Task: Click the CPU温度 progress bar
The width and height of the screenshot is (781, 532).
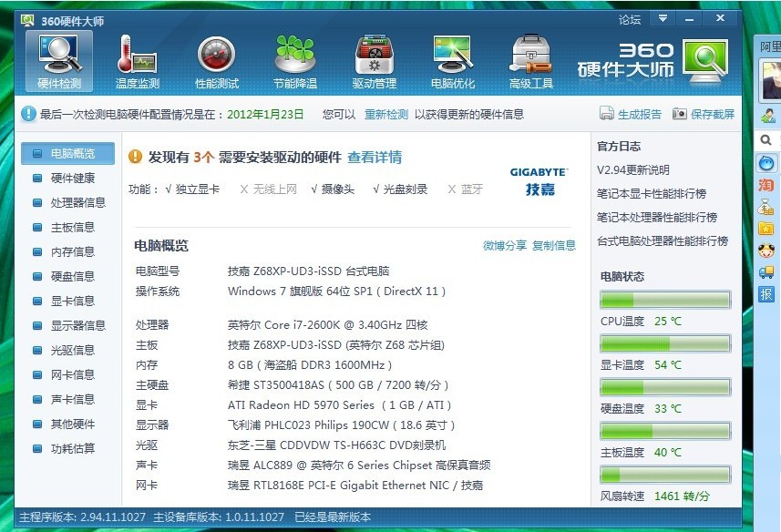Action: (664, 300)
